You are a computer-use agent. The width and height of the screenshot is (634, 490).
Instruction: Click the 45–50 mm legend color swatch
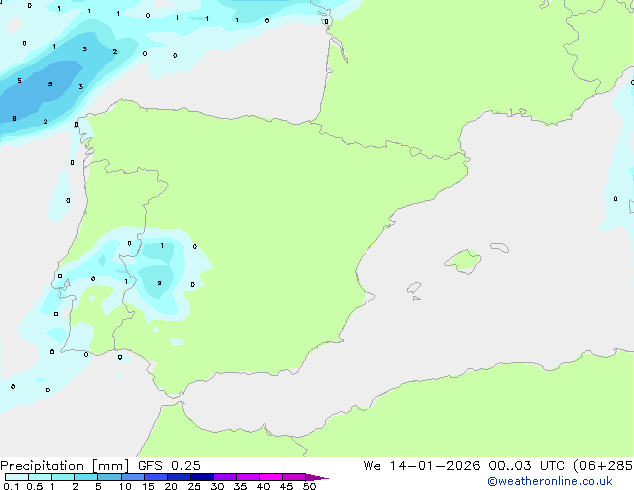point(294,477)
